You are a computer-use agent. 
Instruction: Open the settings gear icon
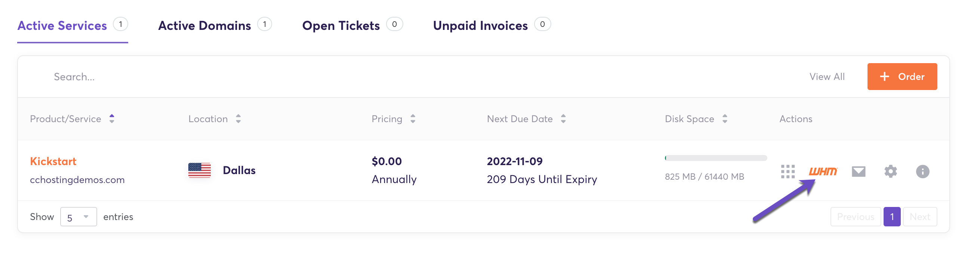[890, 171]
